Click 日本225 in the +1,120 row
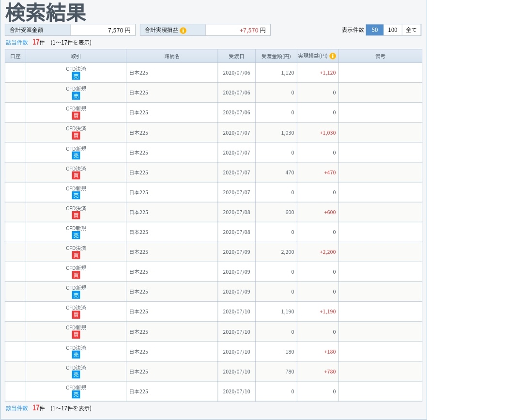Screen dimensions: 523x420 point(139,73)
